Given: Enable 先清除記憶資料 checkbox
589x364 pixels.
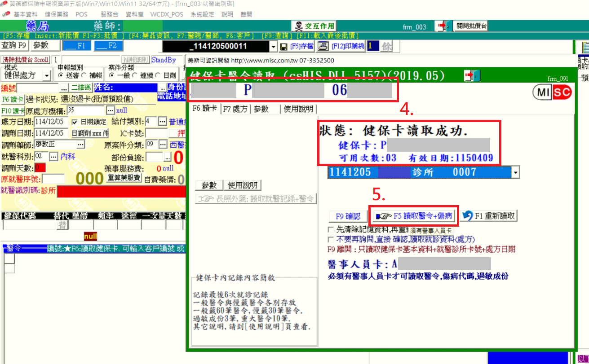Looking at the screenshot, I should click(x=331, y=230).
